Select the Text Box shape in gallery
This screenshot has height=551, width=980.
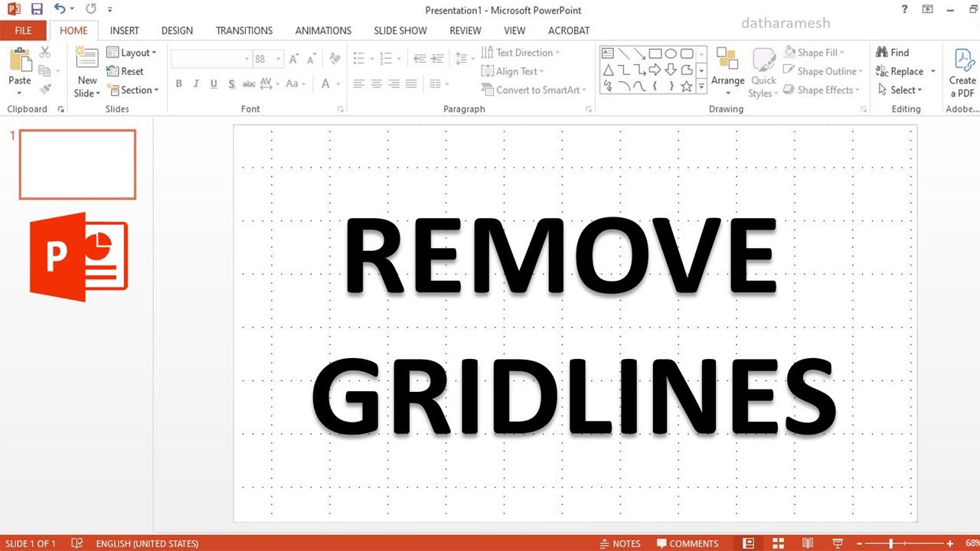click(x=608, y=54)
